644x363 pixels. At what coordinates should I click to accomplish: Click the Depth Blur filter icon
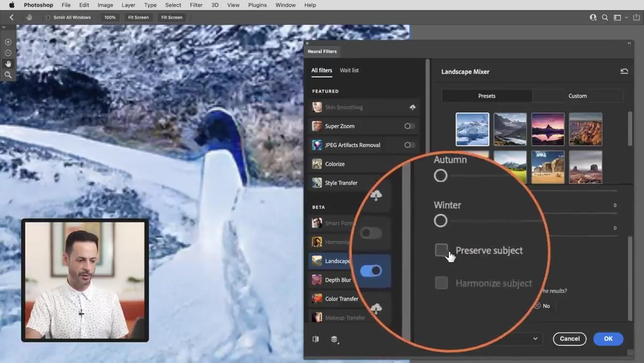(x=317, y=280)
